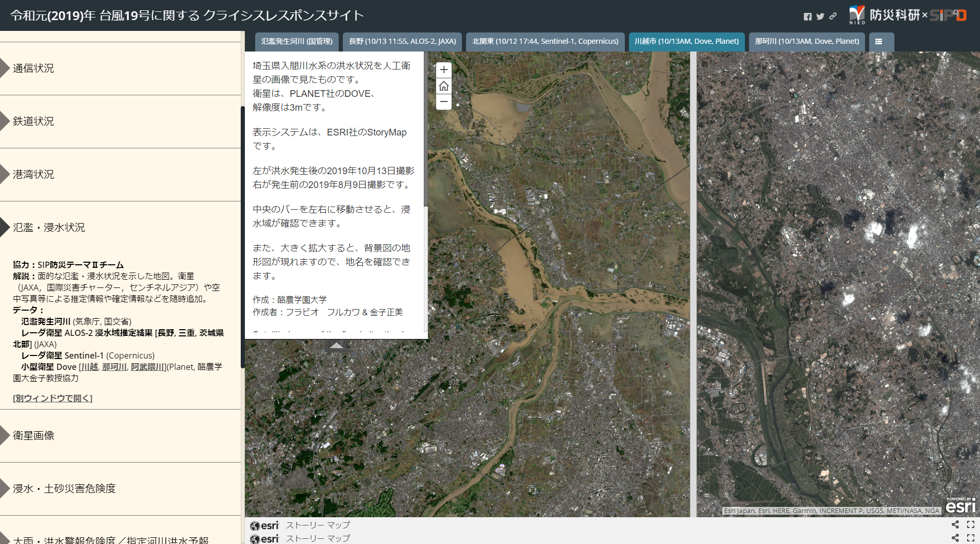
Task: Open the 港湾状況 section
Action: click(34, 175)
